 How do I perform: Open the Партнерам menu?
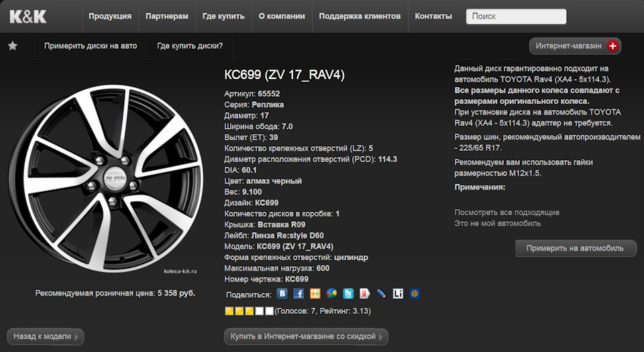167,16
